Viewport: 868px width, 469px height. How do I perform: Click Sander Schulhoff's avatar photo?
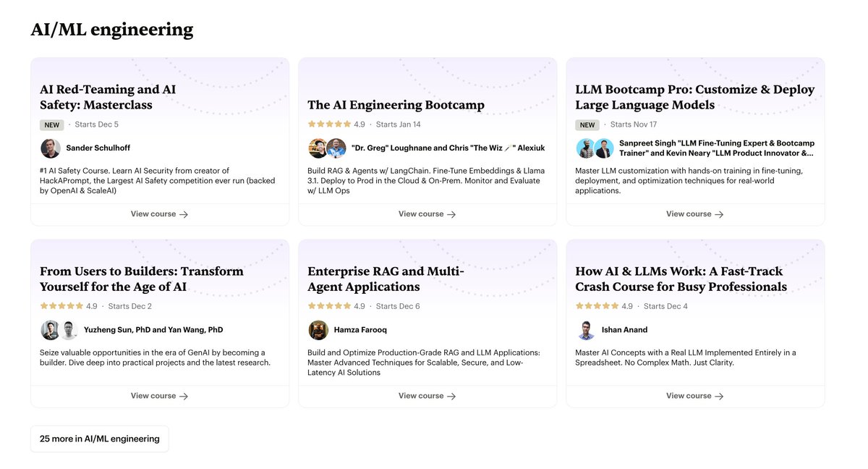pyautogui.click(x=51, y=148)
